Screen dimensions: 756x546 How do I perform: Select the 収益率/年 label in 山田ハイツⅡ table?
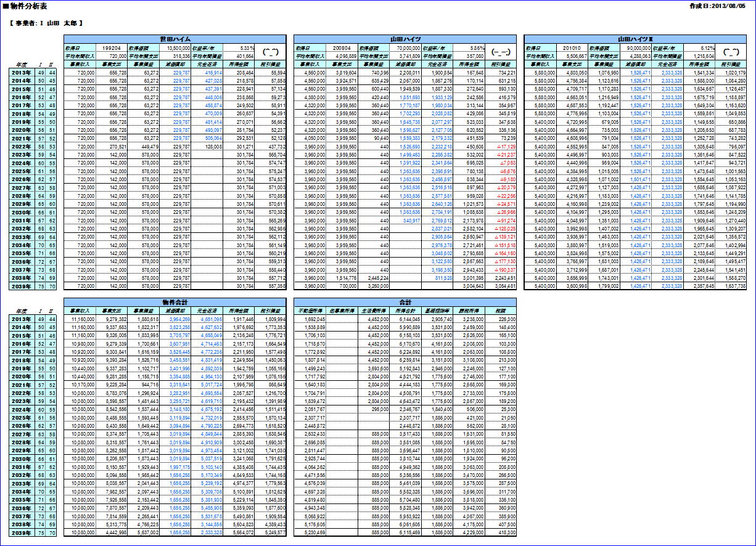tap(667, 47)
